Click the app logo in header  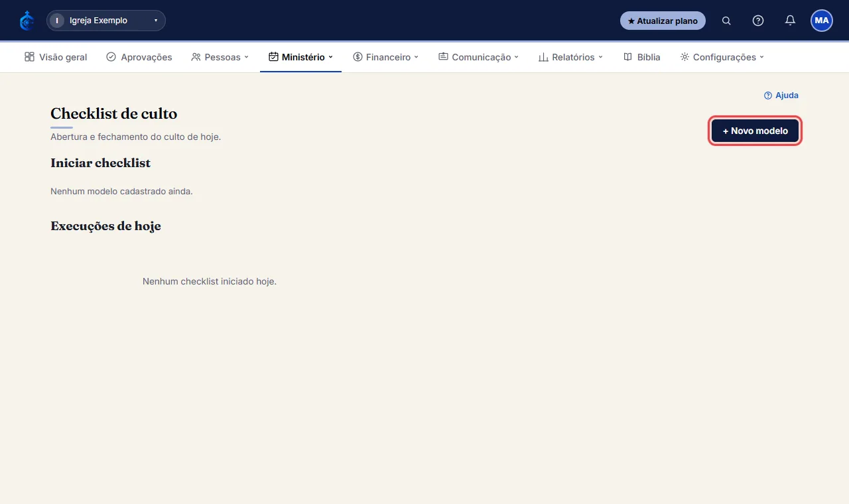pos(27,21)
